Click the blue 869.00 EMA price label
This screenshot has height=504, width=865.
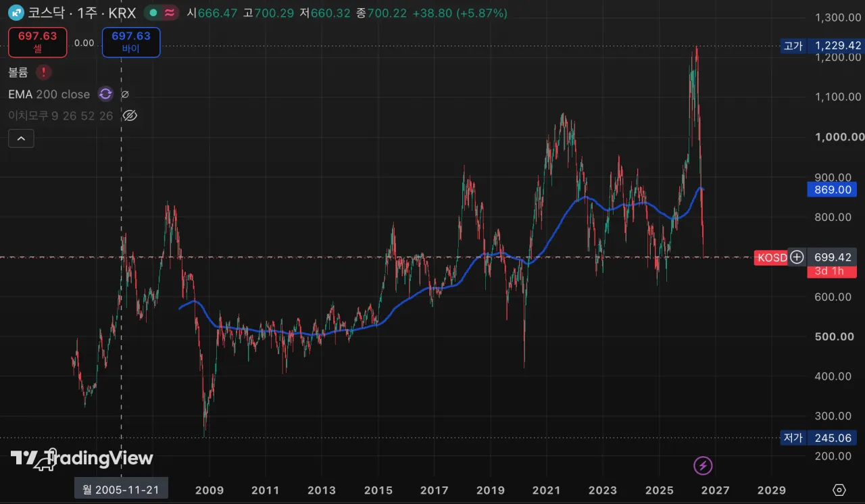pyautogui.click(x=832, y=190)
